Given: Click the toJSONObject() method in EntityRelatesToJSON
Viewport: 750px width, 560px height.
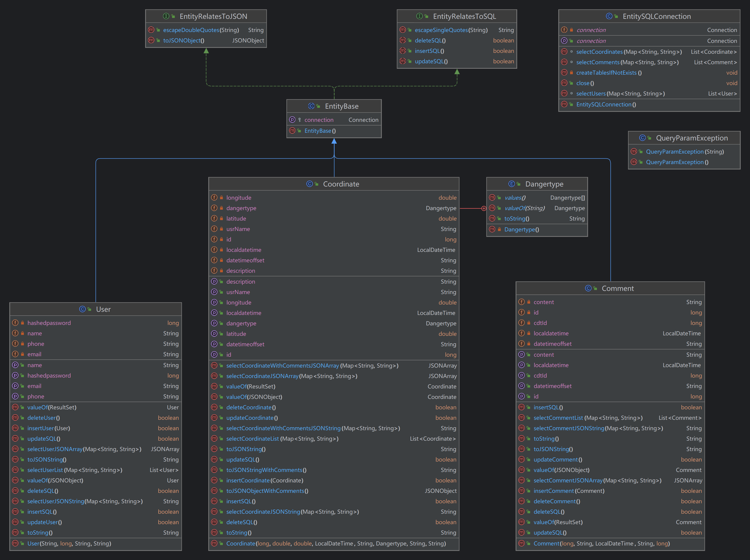Looking at the screenshot, I should point(184,40).
